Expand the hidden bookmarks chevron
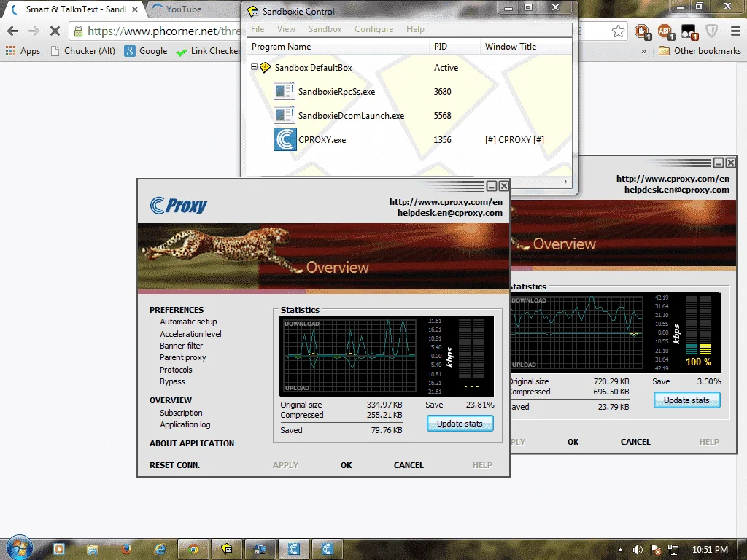Screen dimensions: 747x560 644,51
